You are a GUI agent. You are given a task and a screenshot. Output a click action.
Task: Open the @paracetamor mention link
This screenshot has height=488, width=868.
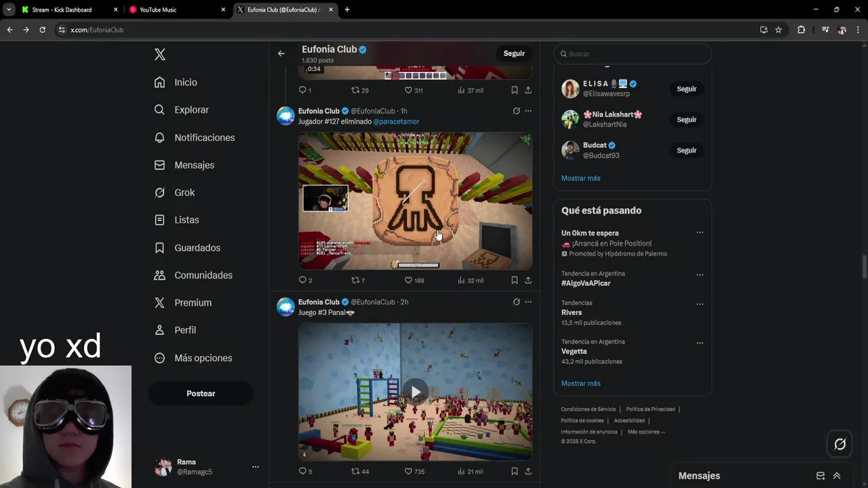point(396,122)
